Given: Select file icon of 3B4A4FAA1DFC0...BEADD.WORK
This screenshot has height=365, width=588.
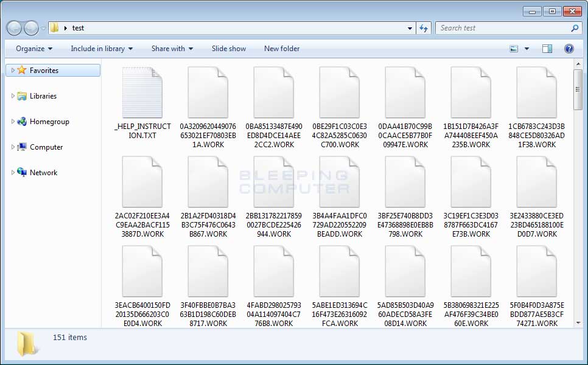Looking at the screenshot, I should tap(340, 182).
